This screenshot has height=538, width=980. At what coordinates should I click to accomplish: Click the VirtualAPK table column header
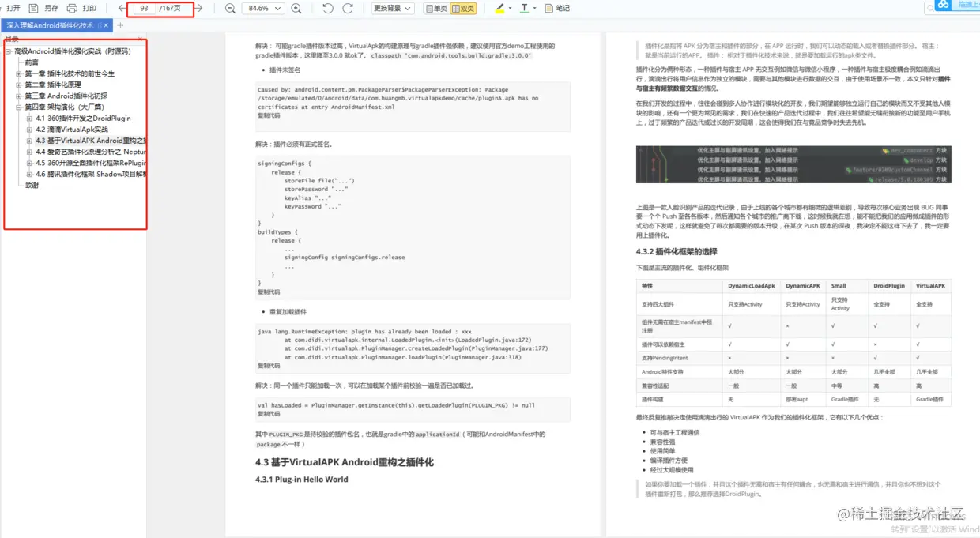click(930, 286)
